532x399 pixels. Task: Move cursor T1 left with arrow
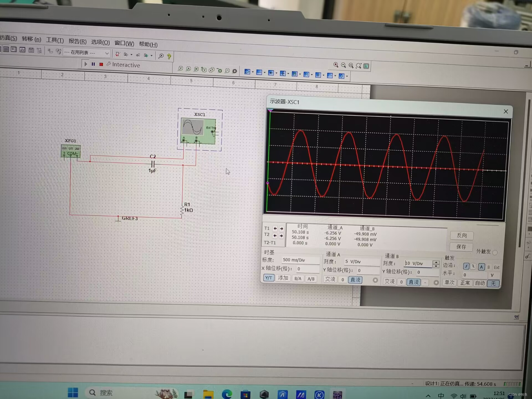275,229
